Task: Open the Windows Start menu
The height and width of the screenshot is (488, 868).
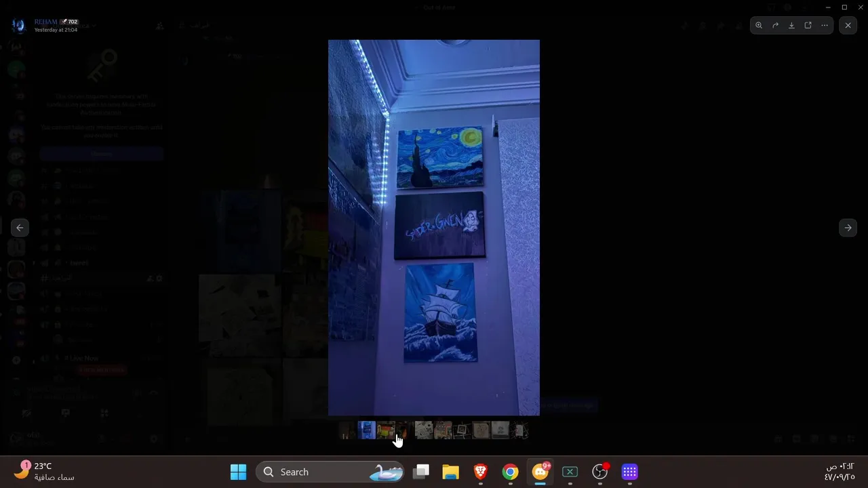Action: (238, 472)
